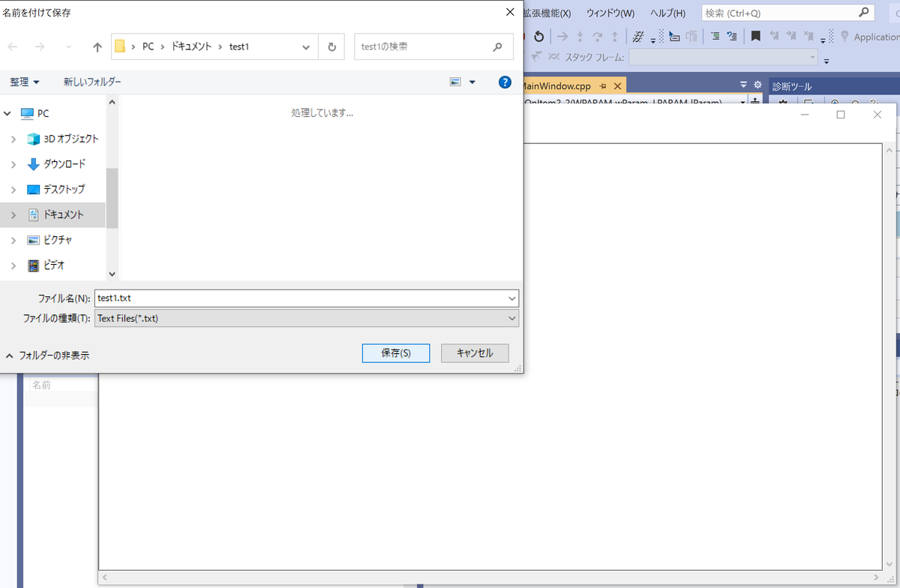Collapse folders with フォルダーの非表示
The height and width of the screenshot is (588, 900).
(48, 355)
